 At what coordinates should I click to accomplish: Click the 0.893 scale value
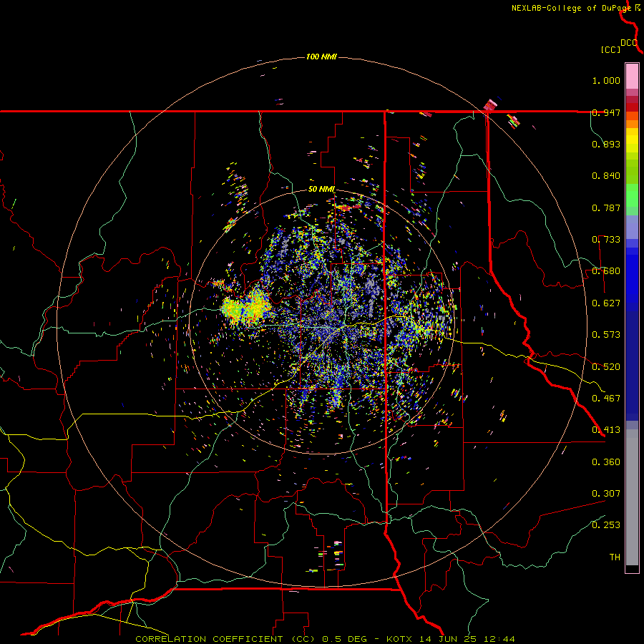click(606, 144)
